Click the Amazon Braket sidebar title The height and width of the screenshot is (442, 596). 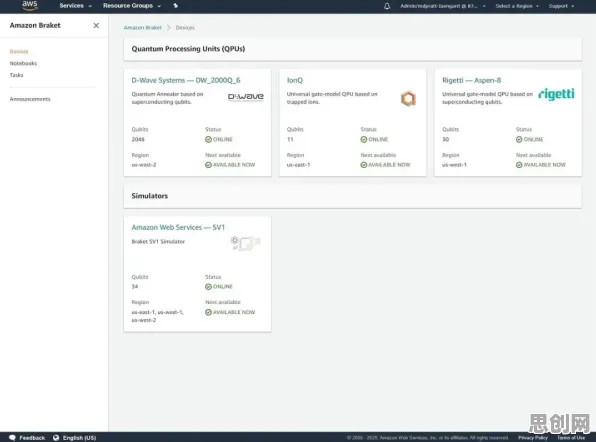(x=35, y=25)
